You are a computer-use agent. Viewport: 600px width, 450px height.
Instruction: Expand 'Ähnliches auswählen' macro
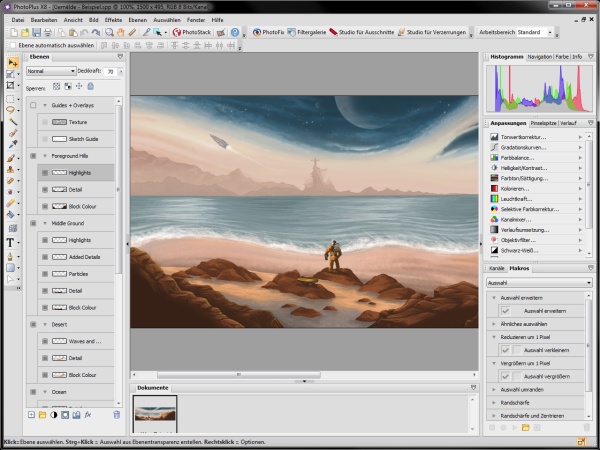pos(494,324)
